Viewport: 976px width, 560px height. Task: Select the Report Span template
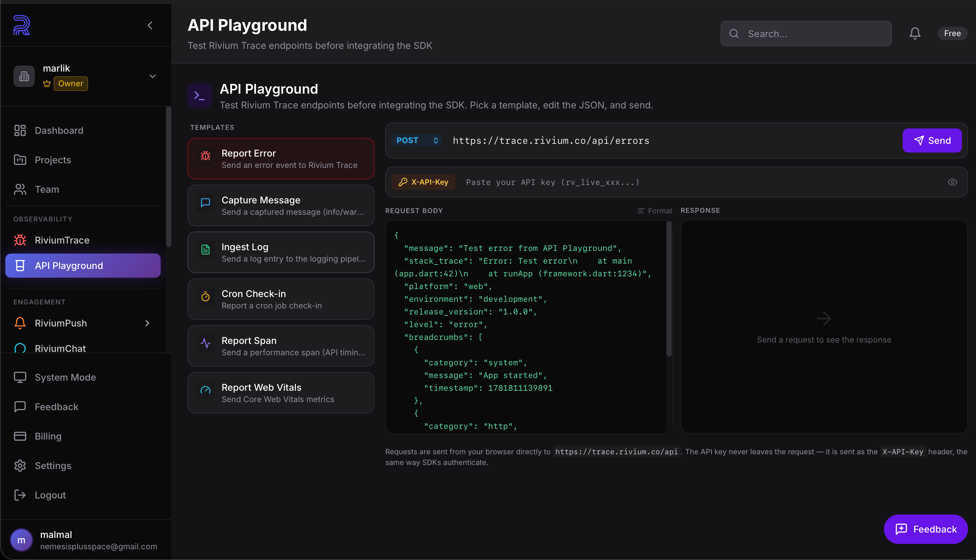[281, 346]
